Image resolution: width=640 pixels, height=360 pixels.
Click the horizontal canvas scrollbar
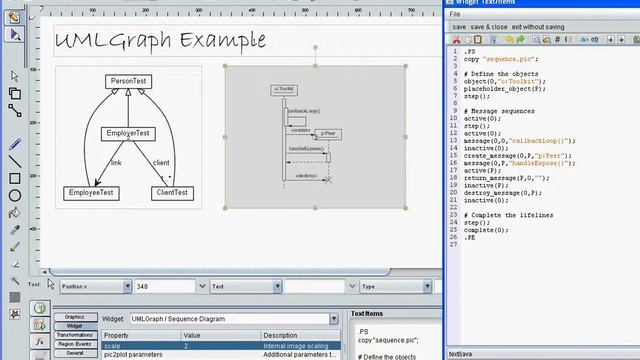220,271
